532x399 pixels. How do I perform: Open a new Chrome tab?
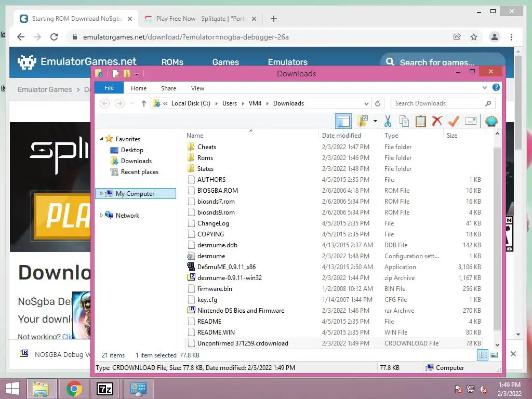click(274, 19)
